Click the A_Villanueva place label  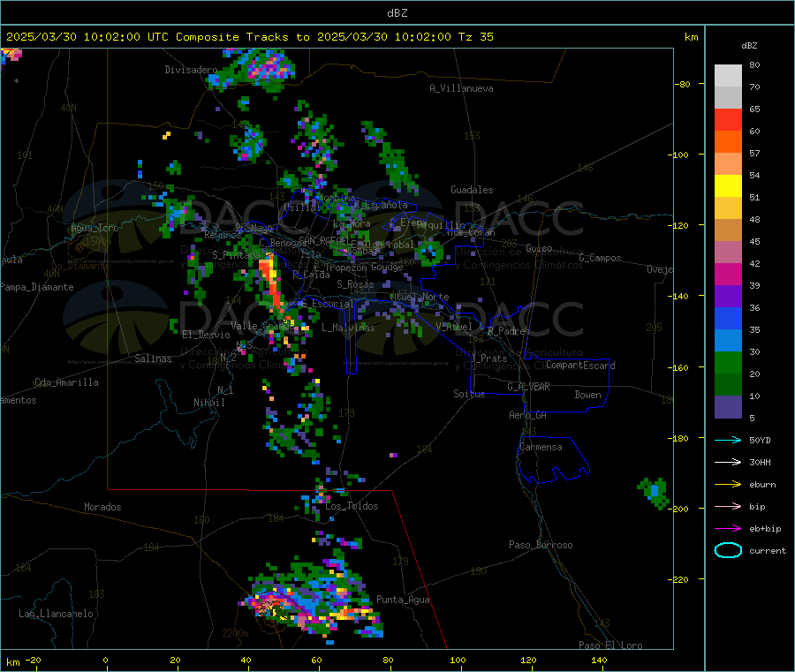(x=461, y=88)
